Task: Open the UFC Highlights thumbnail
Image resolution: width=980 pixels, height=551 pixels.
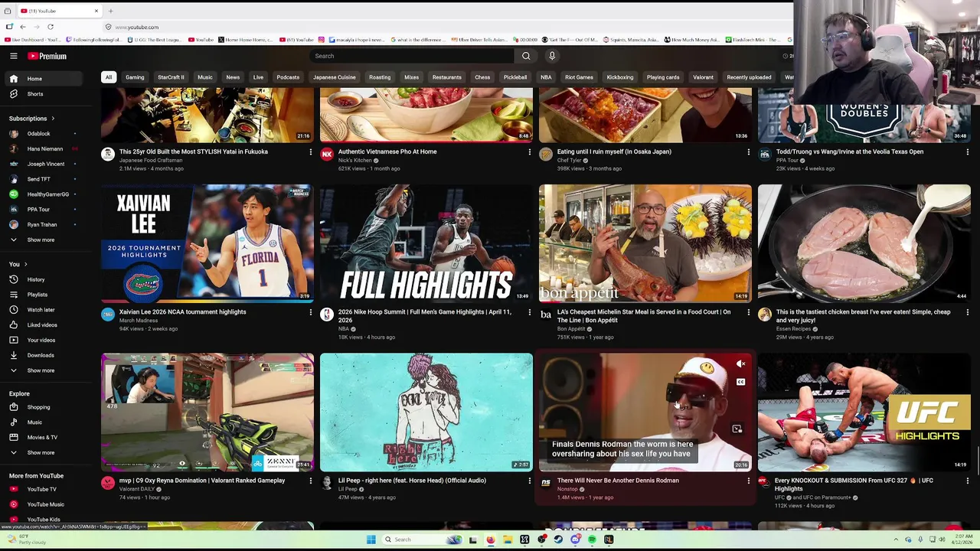Action: pos(864,412)
